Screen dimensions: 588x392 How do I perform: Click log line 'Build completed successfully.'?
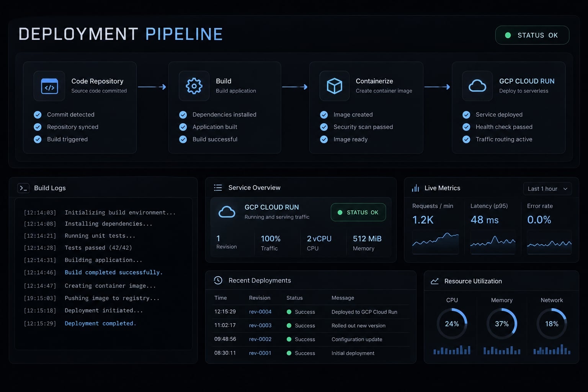pos(114,272)
